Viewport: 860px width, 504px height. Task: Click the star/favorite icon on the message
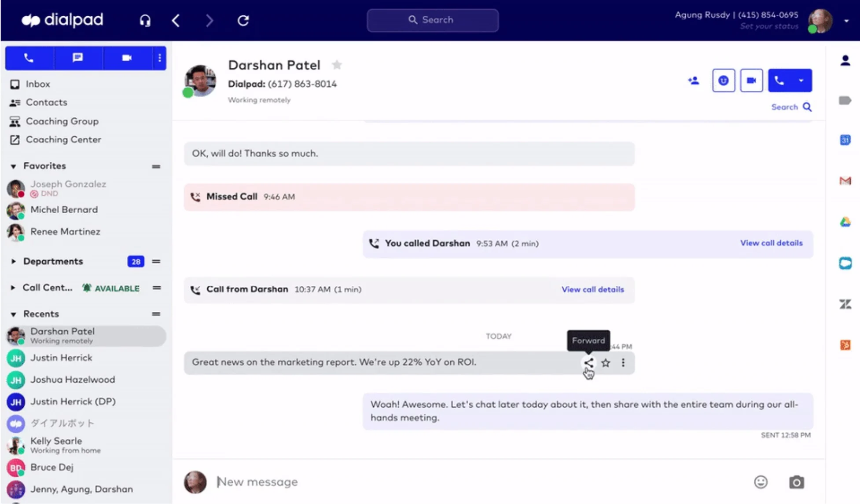[606, 363]
